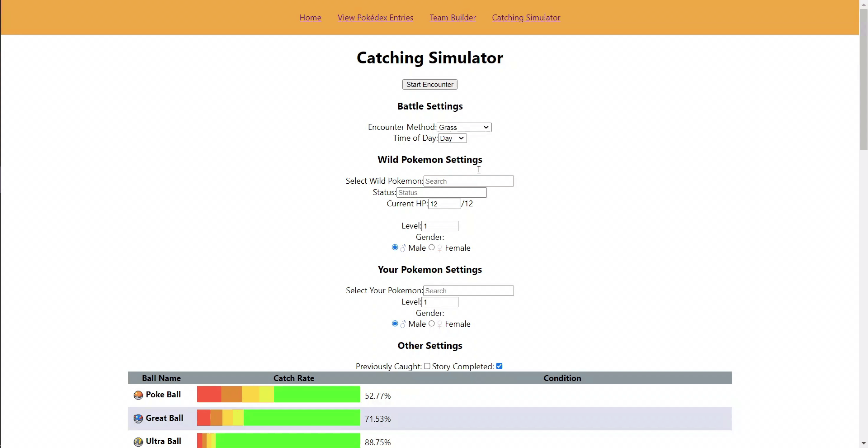Viewport: 868px width, 448px height.
Task: Click the Catching Simulator link
Action: (x=525, y=17)
